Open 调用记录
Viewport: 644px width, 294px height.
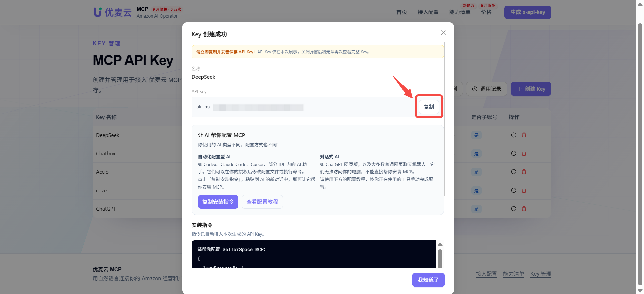click(x=487, y=89)
